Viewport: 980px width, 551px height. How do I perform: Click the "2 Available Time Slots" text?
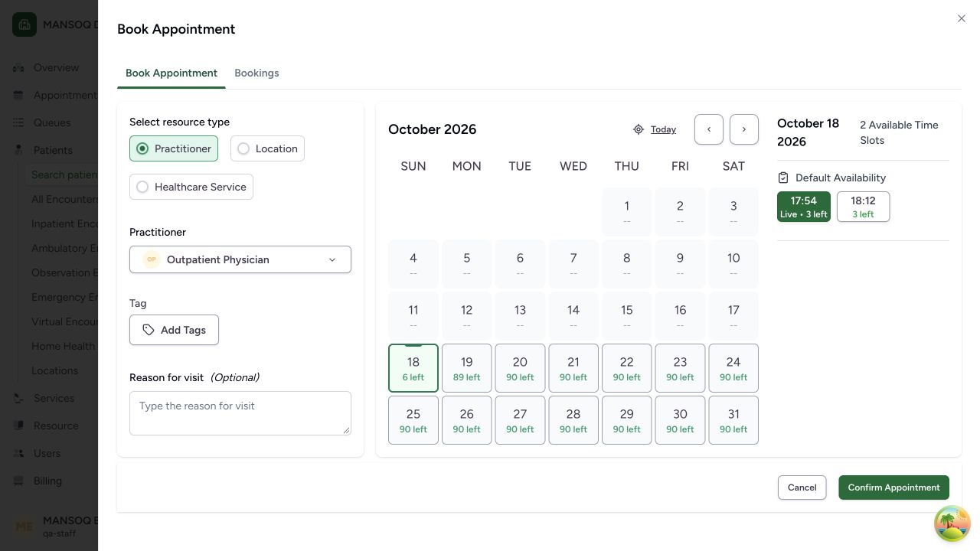coord(899,132)
